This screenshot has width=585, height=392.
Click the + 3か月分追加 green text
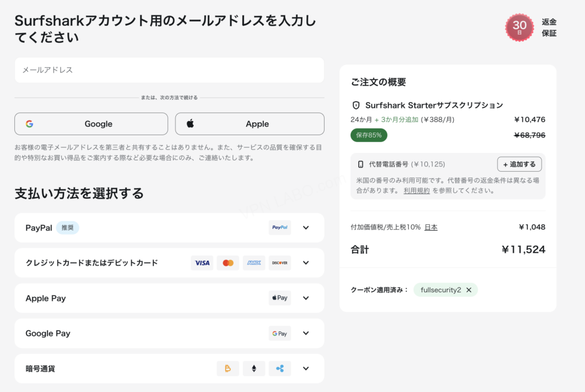coord(396,120)
